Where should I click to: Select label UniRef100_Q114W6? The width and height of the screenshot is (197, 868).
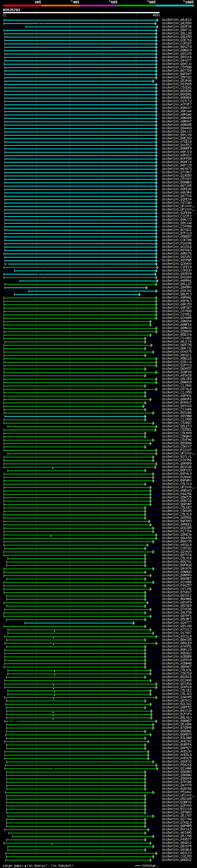[x=177, y=768]
